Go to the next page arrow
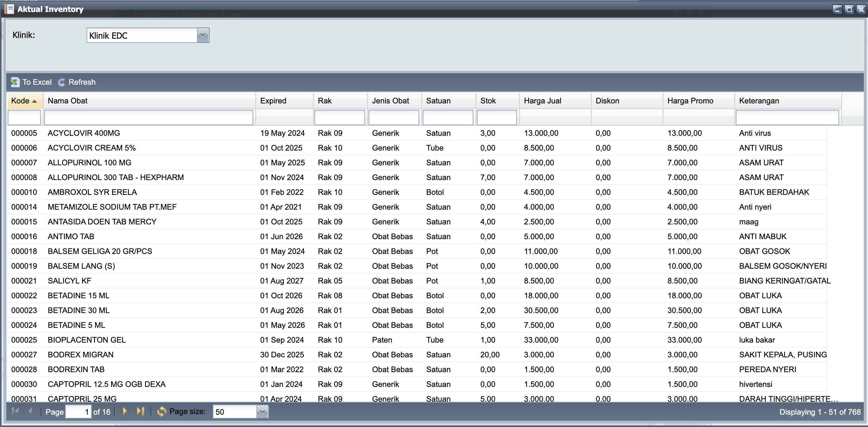The height and width of the screenshot is (427, 868). pos(125,411)
